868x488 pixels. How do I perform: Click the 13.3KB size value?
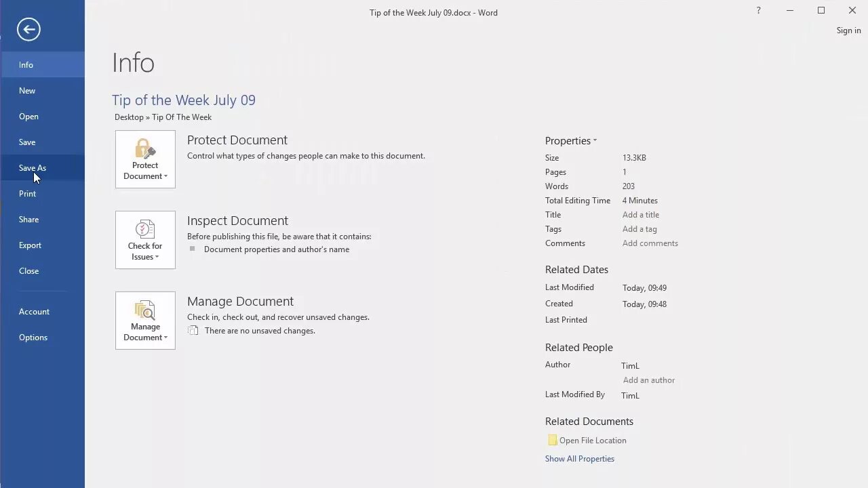634,158
